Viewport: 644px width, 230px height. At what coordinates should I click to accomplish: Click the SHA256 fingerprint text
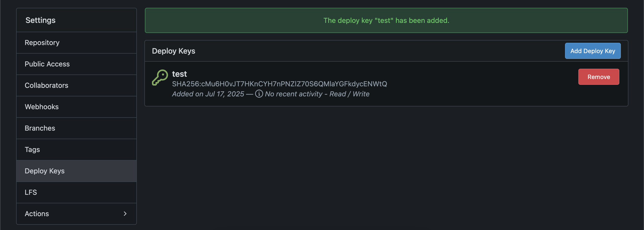279,84
